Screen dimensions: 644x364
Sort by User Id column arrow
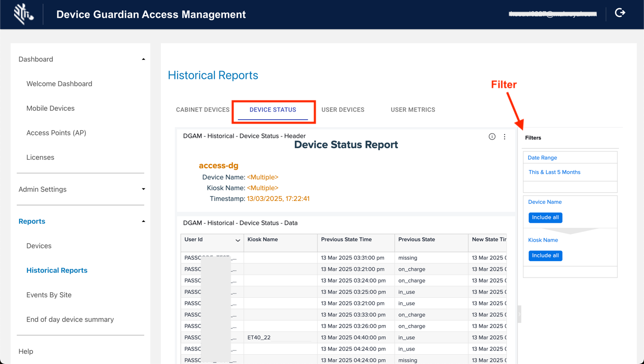(x=238, y=240)
